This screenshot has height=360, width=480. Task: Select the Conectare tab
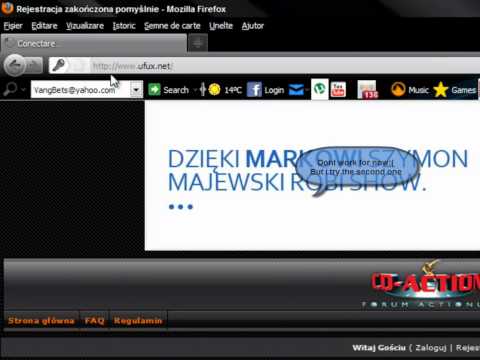94,43
